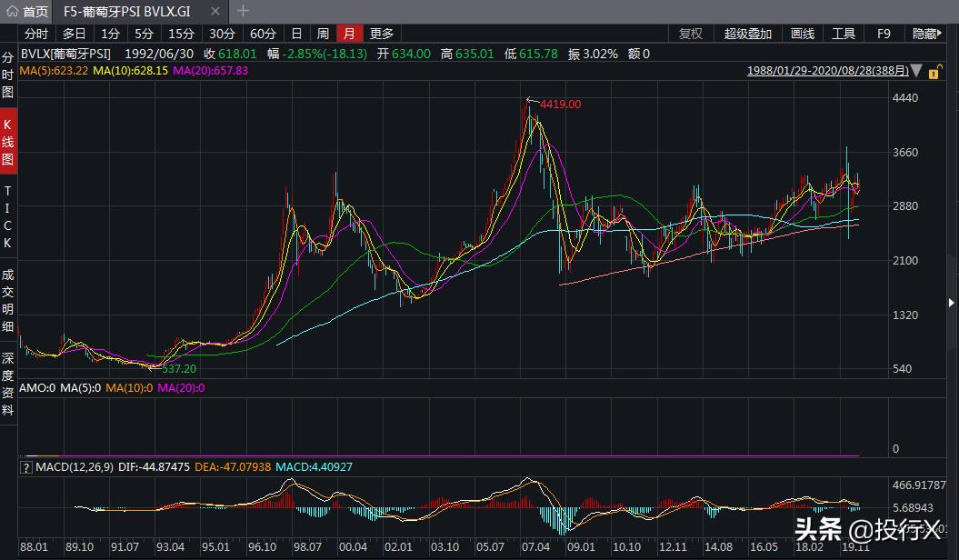Click the home icon in the 首页 tab
959x560 pixels.
point(12,12)
